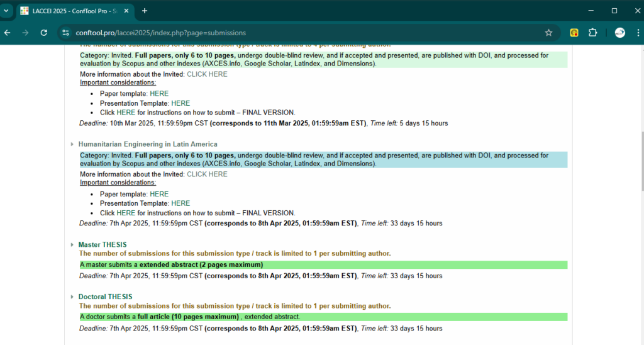
Task: Click the site information icon in address bar
Action: pyautogui.click(x=66, y=33)
